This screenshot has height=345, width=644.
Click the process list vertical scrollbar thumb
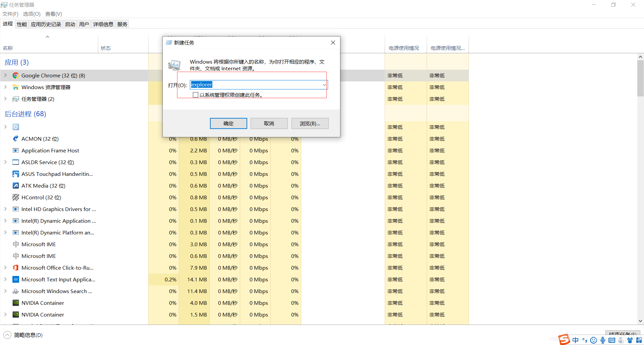(640, 78)
